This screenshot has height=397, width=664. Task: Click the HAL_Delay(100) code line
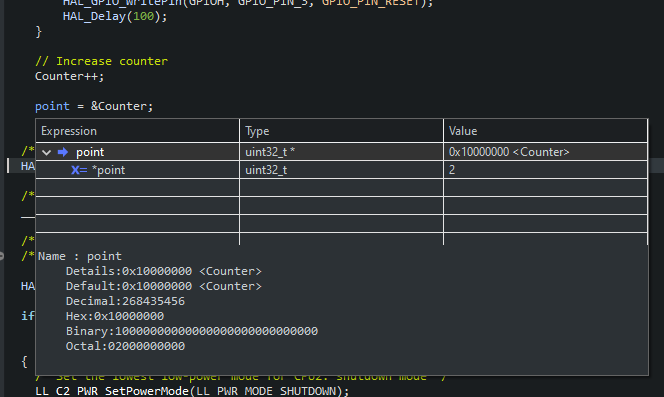pyautogui.click(x=115, y=17)
